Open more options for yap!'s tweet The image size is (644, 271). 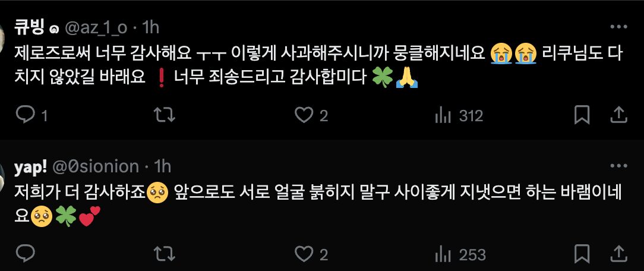(618, 166)
